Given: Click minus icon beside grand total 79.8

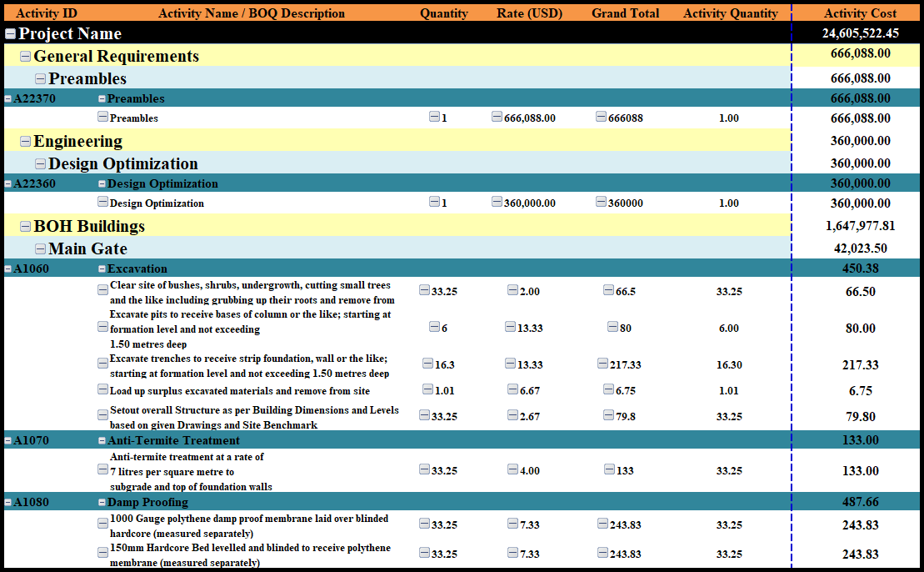Looking at the screenshot, I should (x=609, y=415).
